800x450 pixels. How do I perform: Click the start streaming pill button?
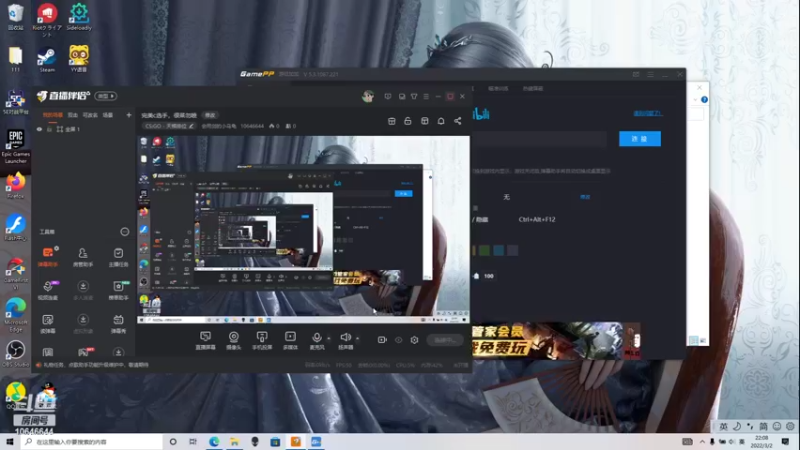tap(445, 340)
